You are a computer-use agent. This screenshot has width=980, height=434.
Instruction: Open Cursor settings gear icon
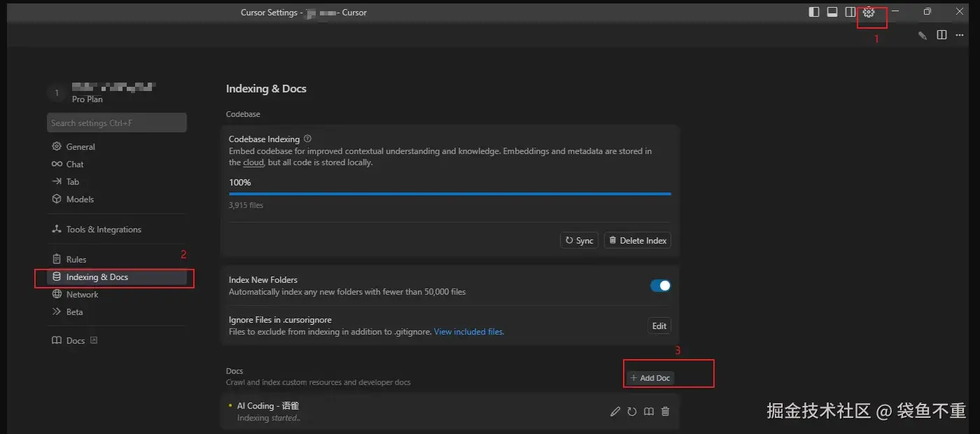pyautogui.click(x=869, y=12)
